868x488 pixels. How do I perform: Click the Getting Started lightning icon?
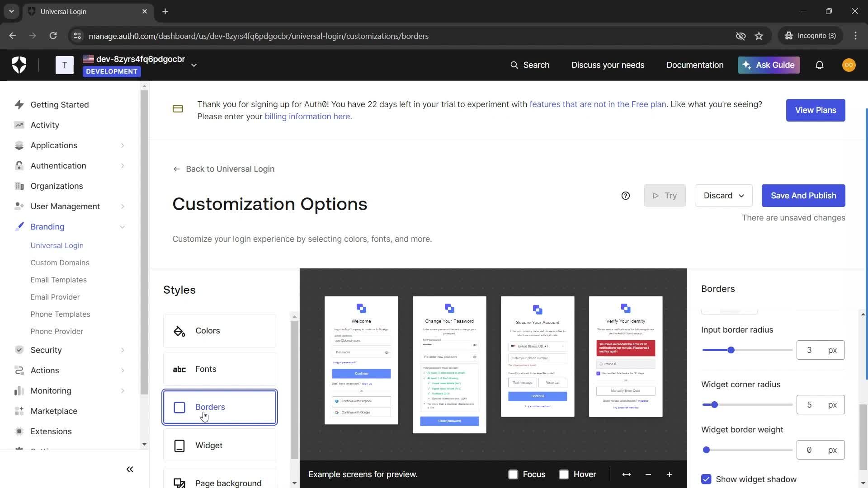19,105
